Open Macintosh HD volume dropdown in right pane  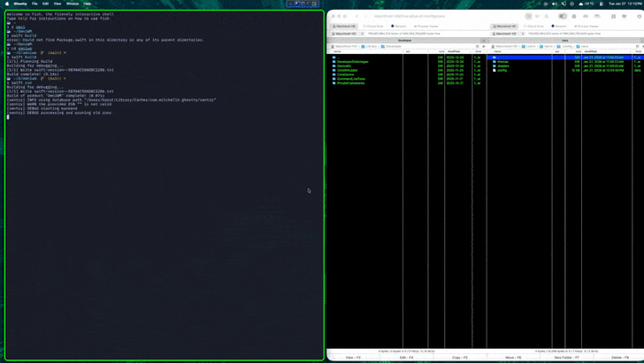click(x=506, y=34)
